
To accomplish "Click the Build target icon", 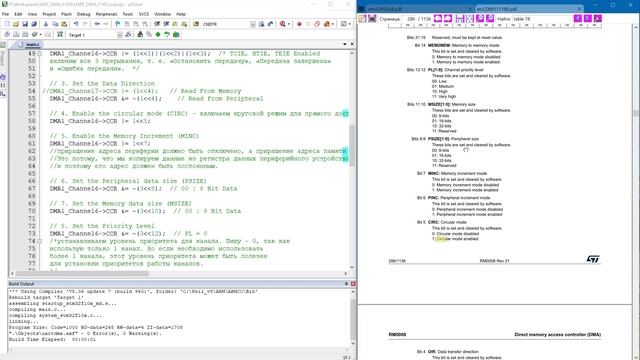I will click(16, 35).
